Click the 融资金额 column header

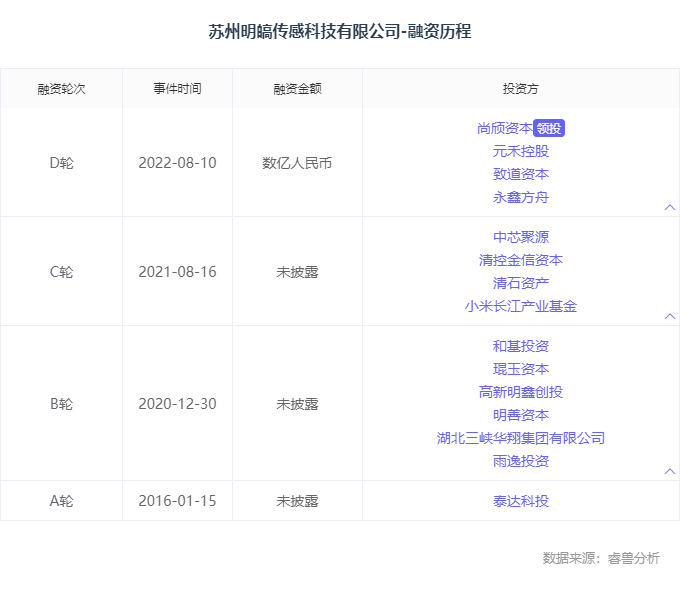(x=298, y=89)
